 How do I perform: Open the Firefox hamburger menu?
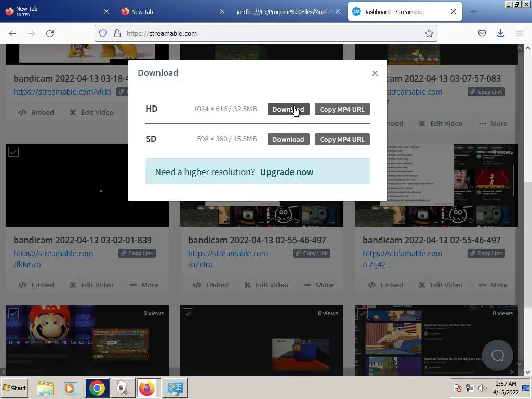tap(519, 33)
